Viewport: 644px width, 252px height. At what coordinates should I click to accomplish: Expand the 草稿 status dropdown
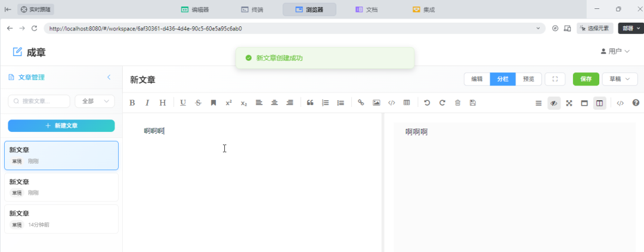(x=620, y=79)
